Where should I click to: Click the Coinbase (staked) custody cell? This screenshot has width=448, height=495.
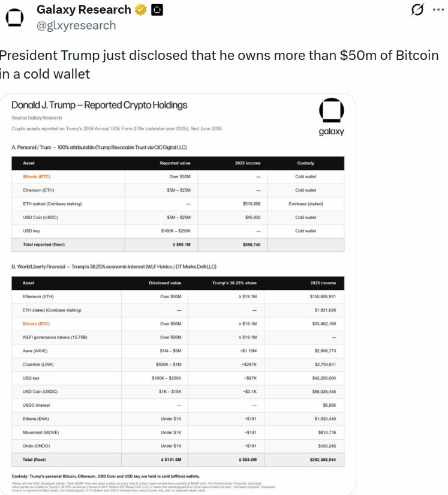[306, 204]
